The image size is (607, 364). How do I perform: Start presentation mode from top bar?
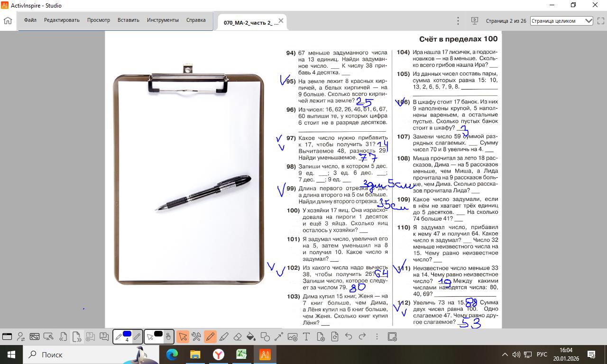point(474,21)
